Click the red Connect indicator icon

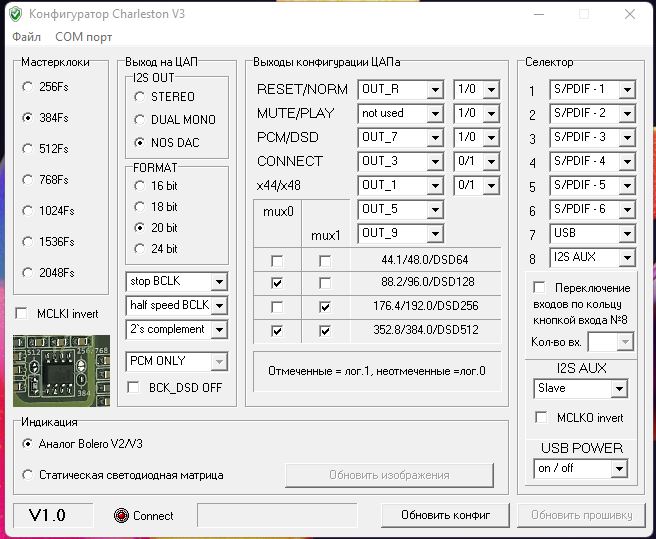coord(121,516)
